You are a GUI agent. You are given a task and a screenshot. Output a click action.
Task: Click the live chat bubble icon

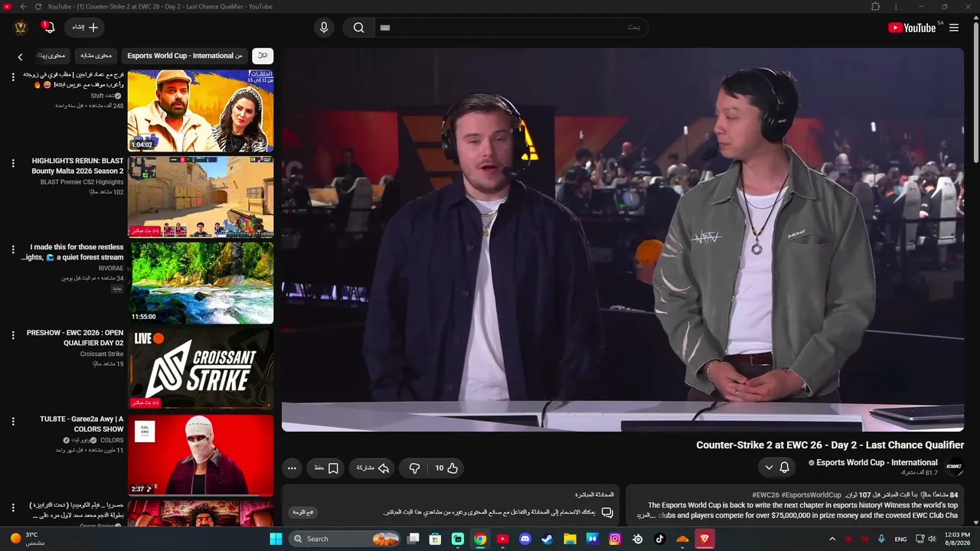(x=607, y=513)
